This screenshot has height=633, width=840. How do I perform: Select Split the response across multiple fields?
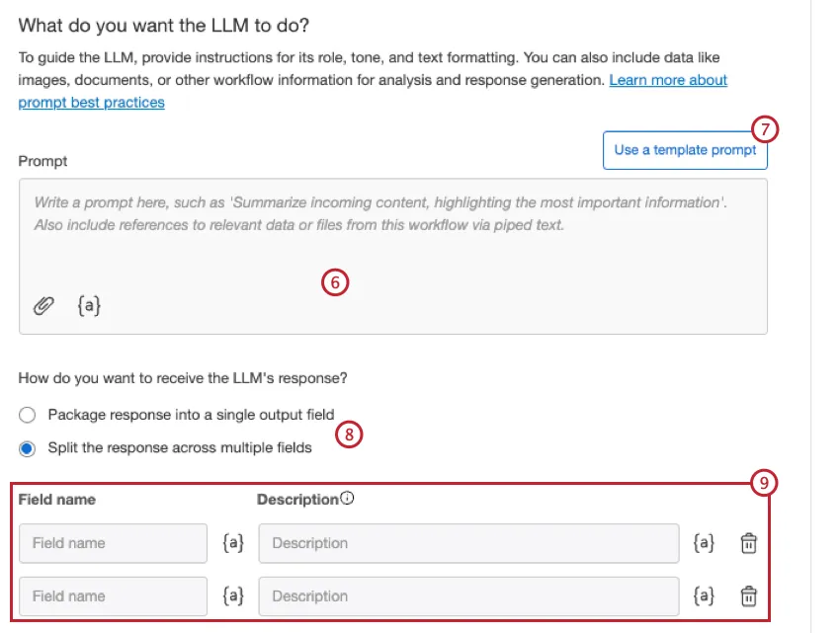coord(28,448)
